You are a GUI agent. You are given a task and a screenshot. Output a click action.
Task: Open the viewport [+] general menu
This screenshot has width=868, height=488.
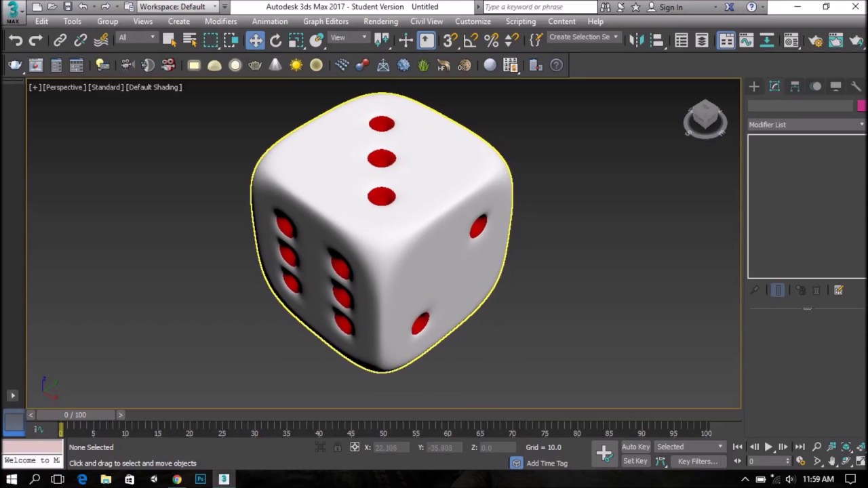click(x=35, y=87)
